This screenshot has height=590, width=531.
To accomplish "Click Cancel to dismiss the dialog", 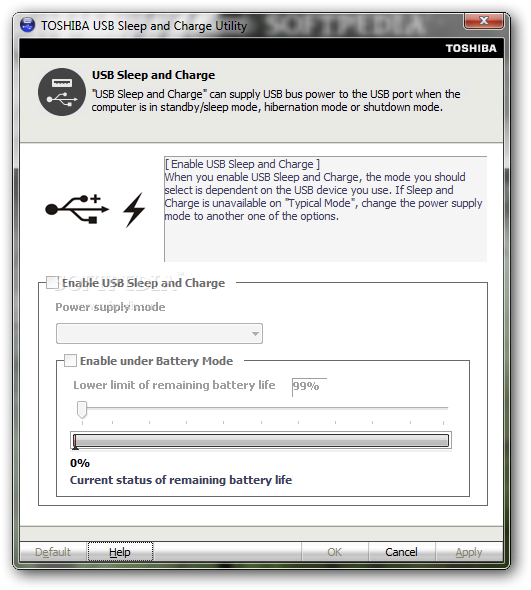I will [x=402, y=552].
